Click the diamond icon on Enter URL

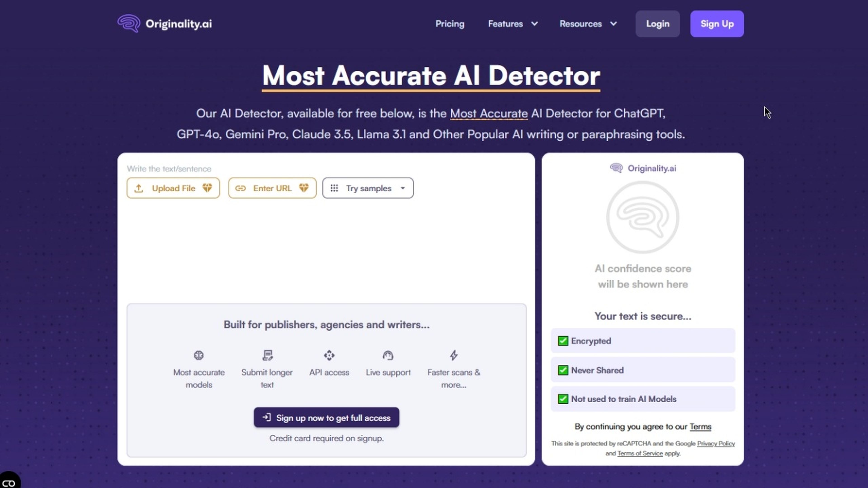tap(304, 188)
